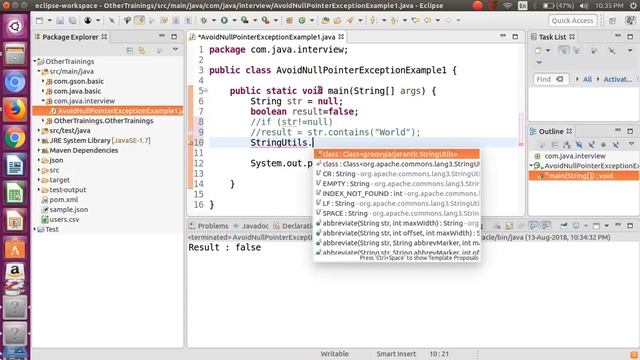Image resolution: width=640 pixels, height=360 pixels.
Task: Select users.csv in Package Explorer
Action: [x=64, y=219]
